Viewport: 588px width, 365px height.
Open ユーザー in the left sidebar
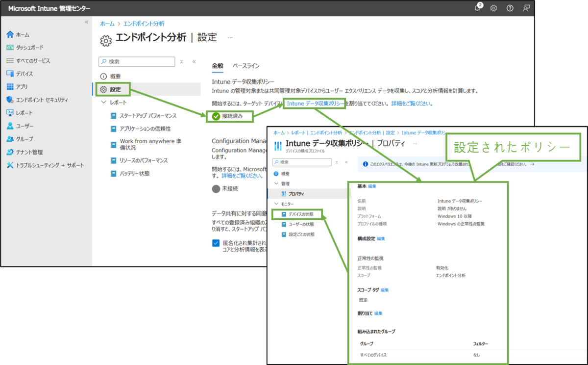tap(20, 126)
